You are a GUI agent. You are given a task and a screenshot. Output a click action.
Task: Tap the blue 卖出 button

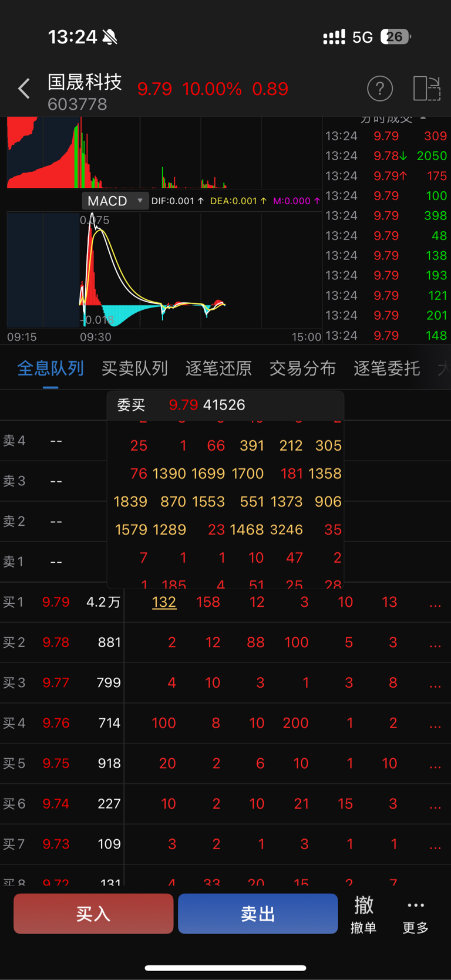[x=258, y=914]
